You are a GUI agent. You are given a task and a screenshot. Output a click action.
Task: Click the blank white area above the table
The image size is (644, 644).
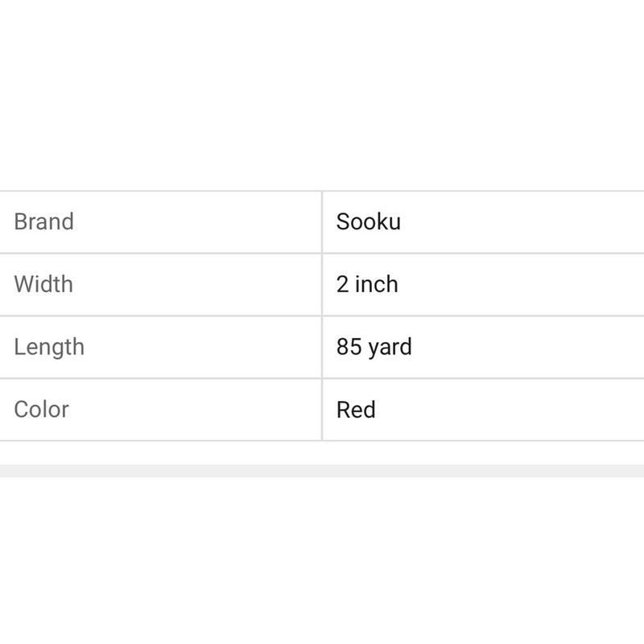322,97
